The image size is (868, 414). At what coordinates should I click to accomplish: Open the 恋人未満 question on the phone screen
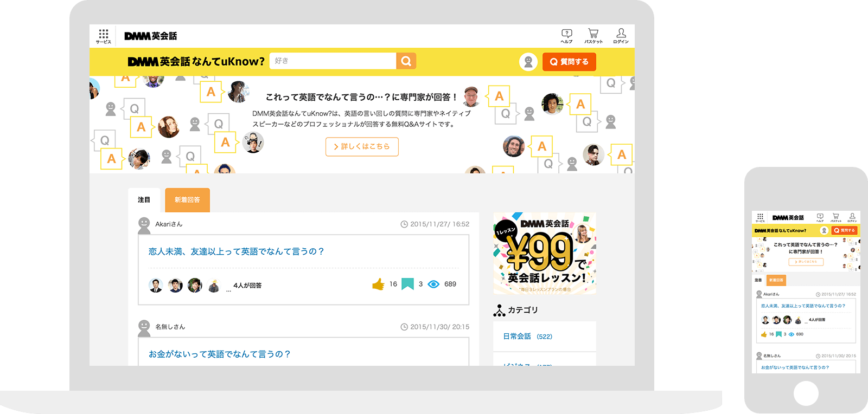803,306
